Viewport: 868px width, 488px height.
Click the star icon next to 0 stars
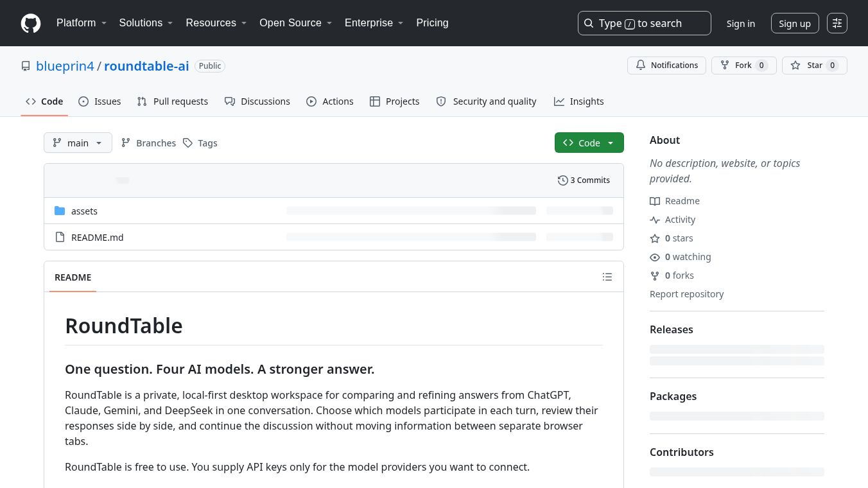pos(655,238)
